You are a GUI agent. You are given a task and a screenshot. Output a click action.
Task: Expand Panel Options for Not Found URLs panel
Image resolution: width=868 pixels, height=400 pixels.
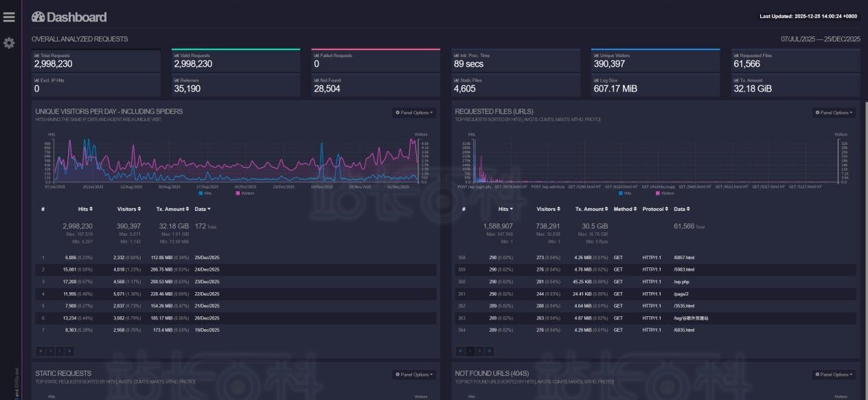pyautogui.click(x=834, y=375)
